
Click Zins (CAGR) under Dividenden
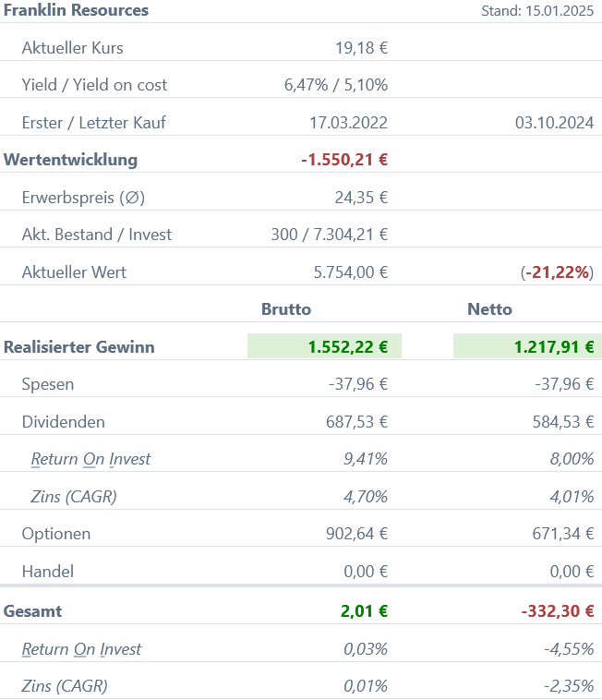74,497
